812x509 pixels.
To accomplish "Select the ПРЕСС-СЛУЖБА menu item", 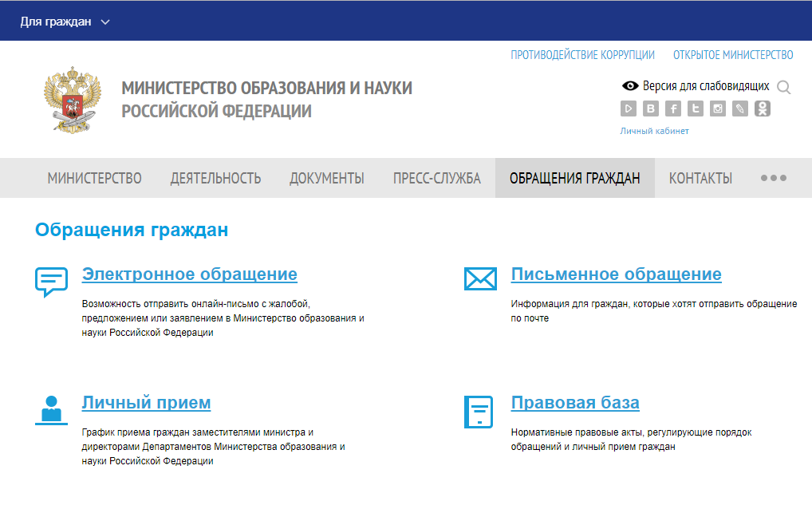I will [436, 178].
